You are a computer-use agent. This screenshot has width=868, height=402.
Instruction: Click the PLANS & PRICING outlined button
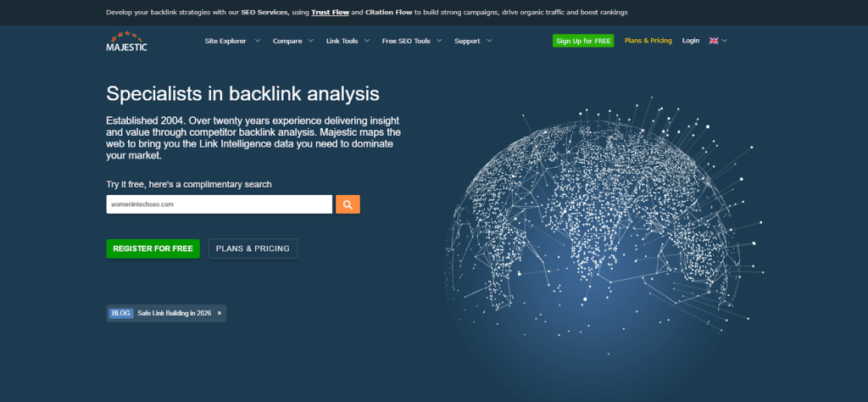pos(253,248)
